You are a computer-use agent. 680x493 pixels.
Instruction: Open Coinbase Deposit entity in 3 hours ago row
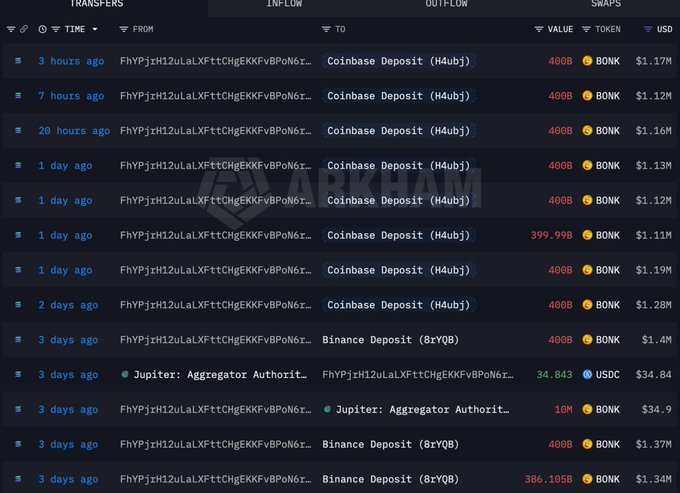tap(399, 61)
